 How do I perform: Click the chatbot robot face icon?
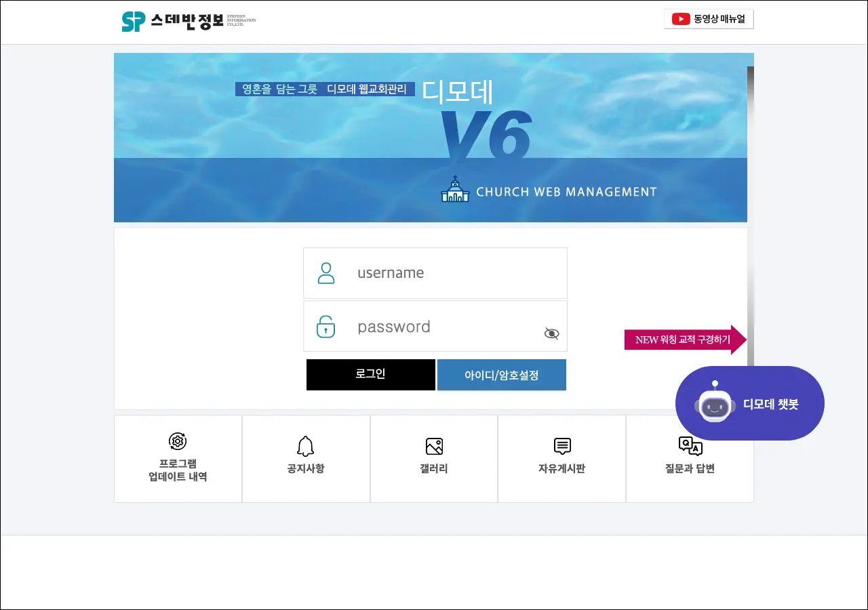(x=714, y=405)
